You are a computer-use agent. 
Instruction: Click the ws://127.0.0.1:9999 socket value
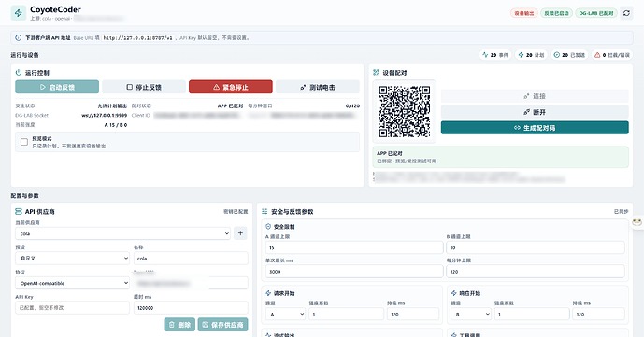click(105, 115)
